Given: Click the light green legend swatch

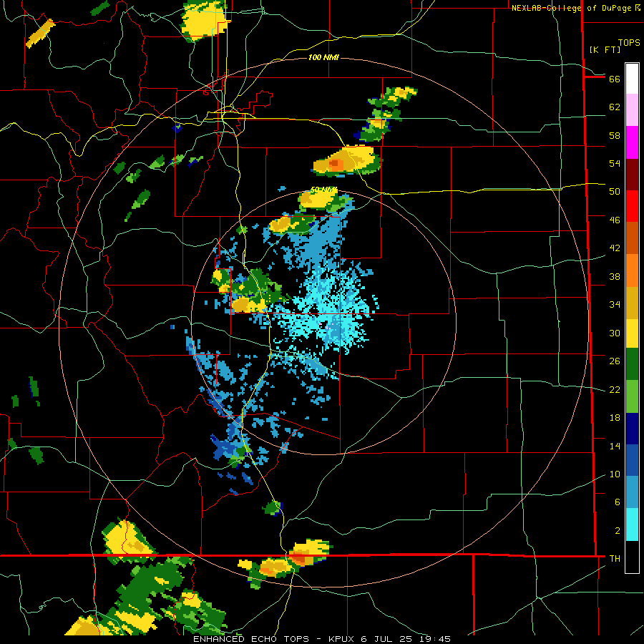Looking at the screenshot, I should tap(632, 396).
